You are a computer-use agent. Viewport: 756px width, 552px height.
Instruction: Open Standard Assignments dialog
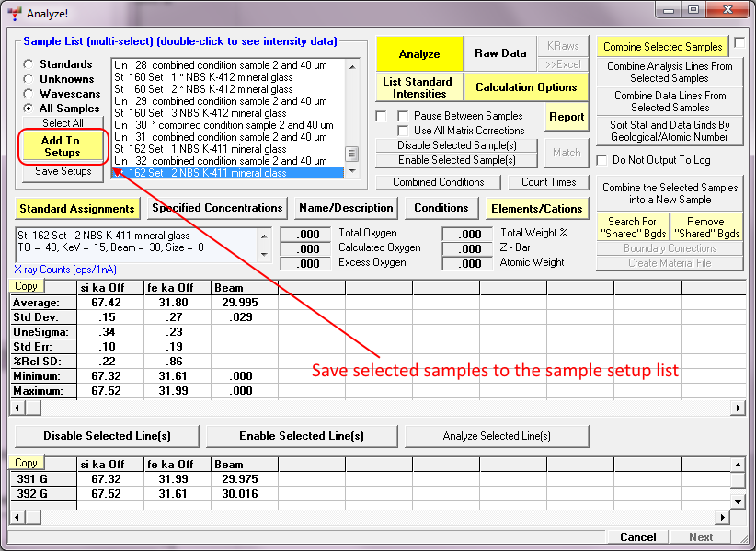tap(76, 209)
